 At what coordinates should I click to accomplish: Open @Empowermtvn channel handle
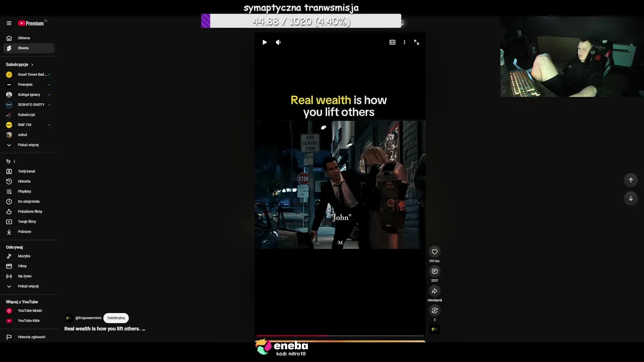tap(88, 318)
